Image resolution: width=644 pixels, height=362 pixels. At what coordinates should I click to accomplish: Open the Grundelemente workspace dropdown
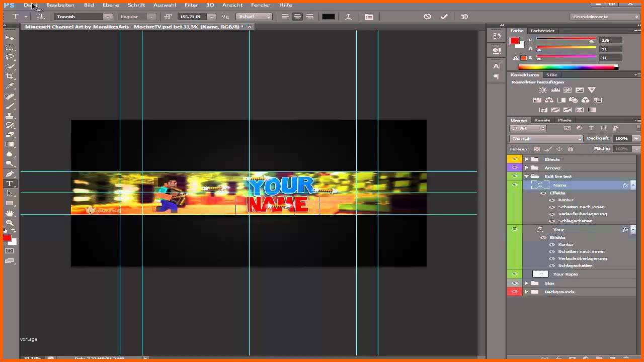pos(605,17)
